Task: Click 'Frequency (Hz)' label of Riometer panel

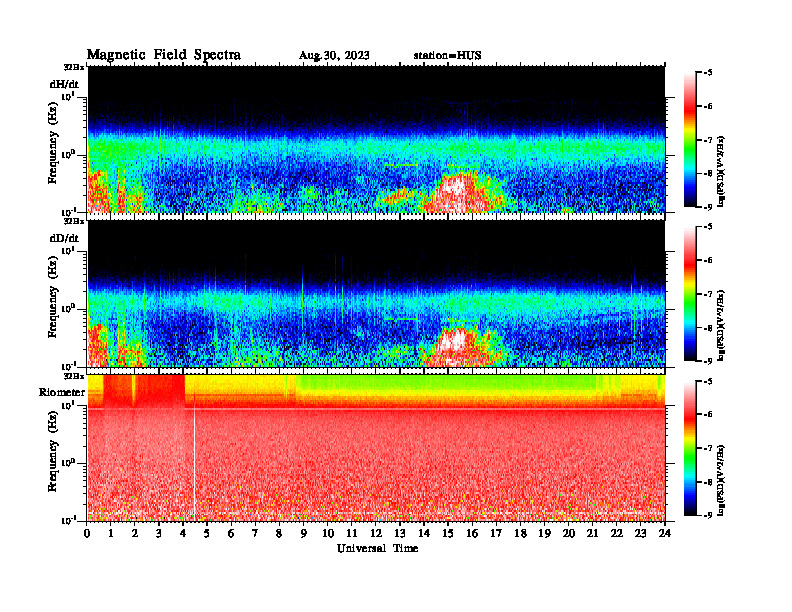Action: 53,451
